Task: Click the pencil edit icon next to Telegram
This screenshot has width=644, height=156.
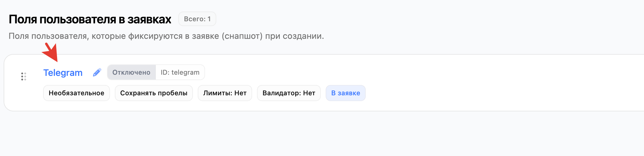Action: coord(97,73)
